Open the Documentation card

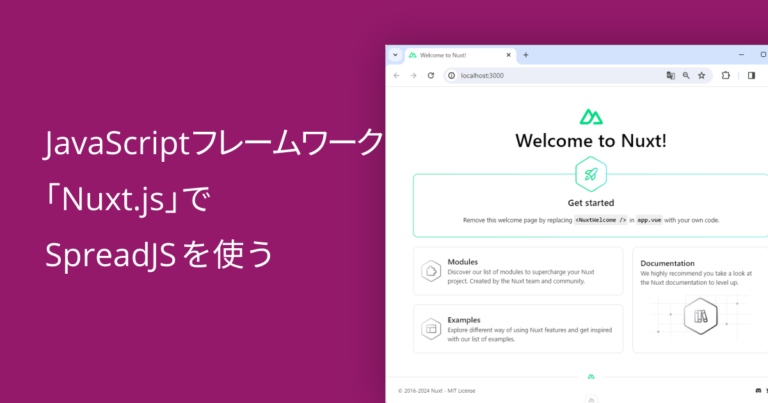coord(700,300)
